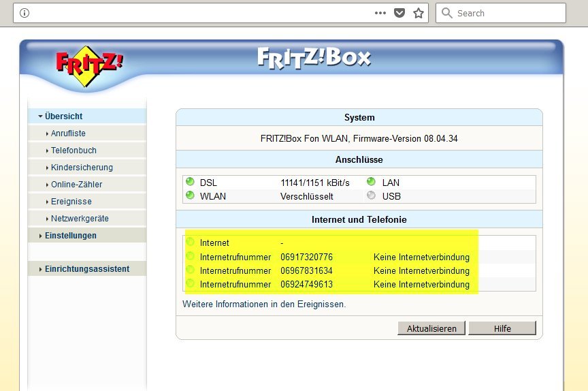This screenshot has width=588, height=391.
Task: Click status LED for number 06967831634
Action: pos(190,270)
